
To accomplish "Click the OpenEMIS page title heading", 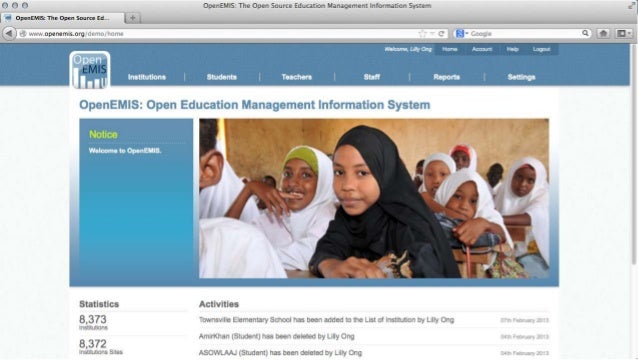I will coord(255,105).
